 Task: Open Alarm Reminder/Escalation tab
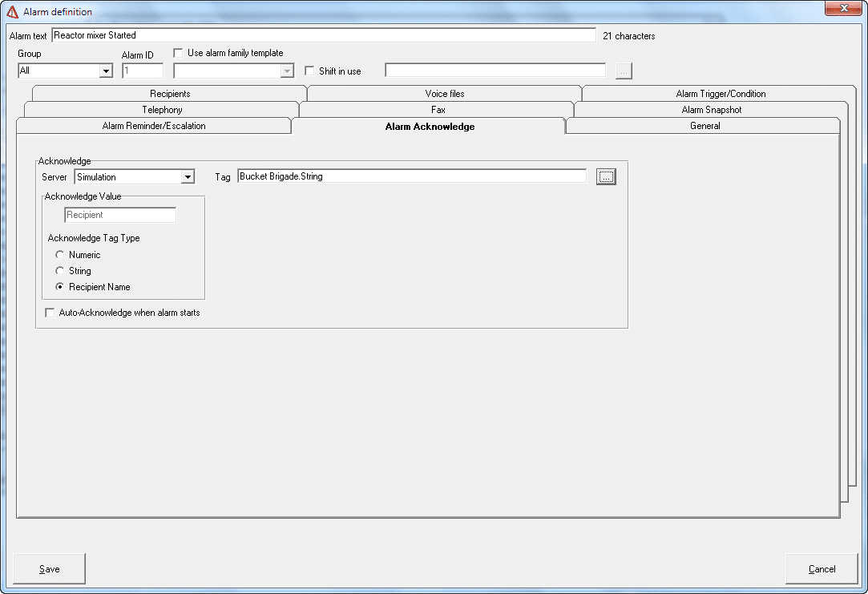[x=154, y=126]
